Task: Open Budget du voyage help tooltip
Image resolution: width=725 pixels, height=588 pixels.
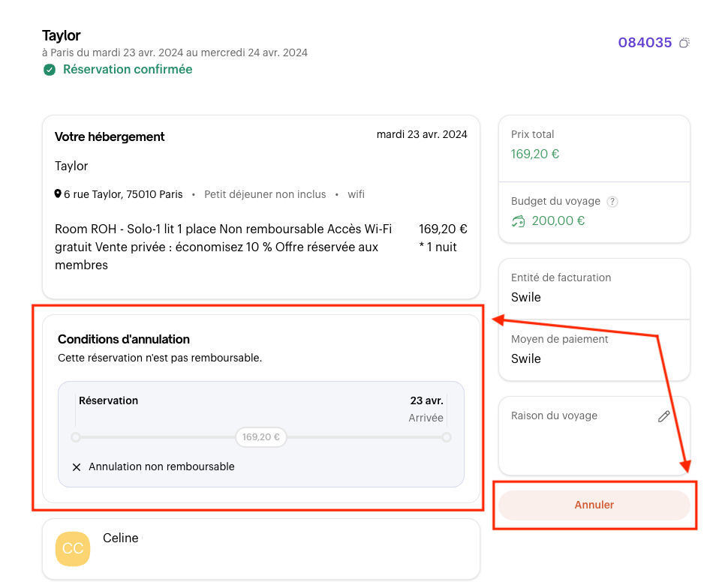Action: click(x=612, y=202)
